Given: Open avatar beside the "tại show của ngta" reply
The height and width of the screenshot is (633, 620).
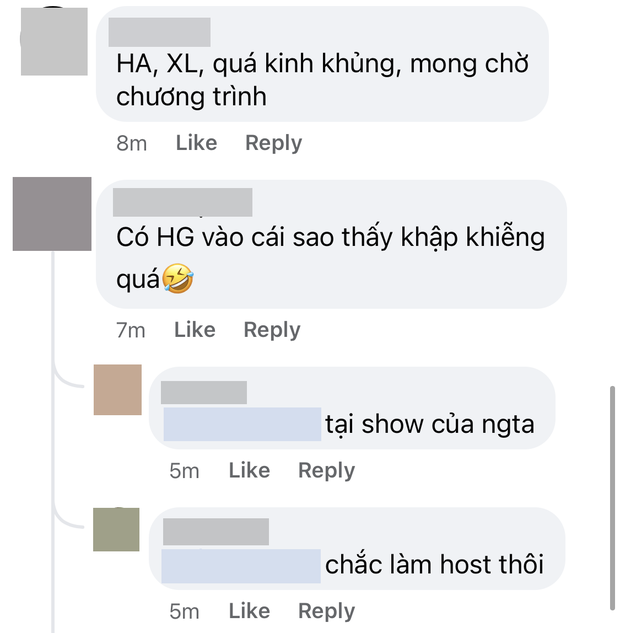Looking at the screenshot, I should pos(118,390).
